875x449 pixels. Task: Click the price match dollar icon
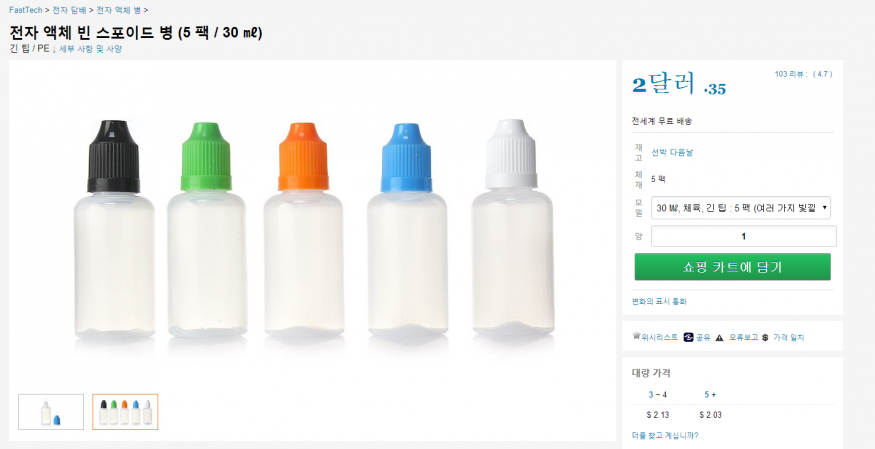pos(764,337)
